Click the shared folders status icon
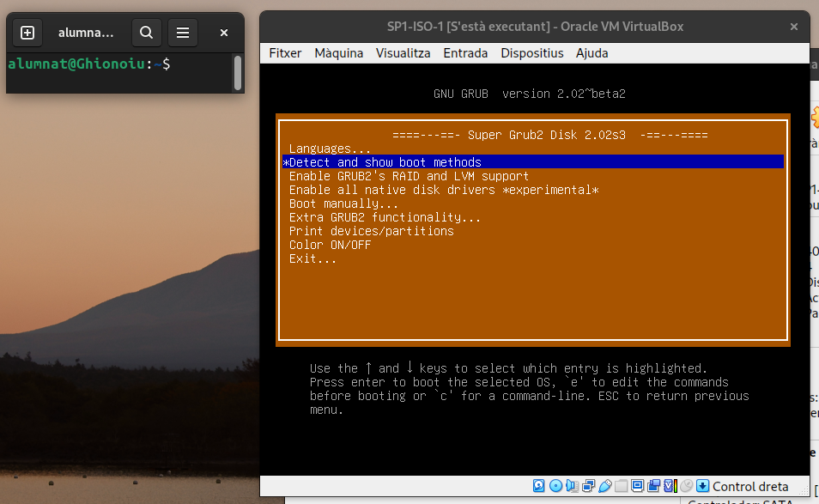 (621, 486)
